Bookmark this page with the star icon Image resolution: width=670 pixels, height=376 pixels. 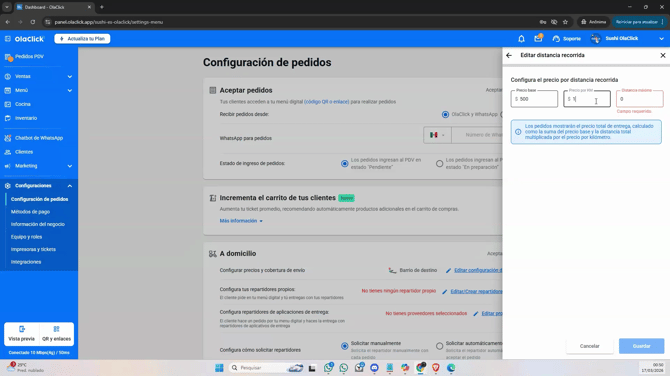[x=565, y=22]
